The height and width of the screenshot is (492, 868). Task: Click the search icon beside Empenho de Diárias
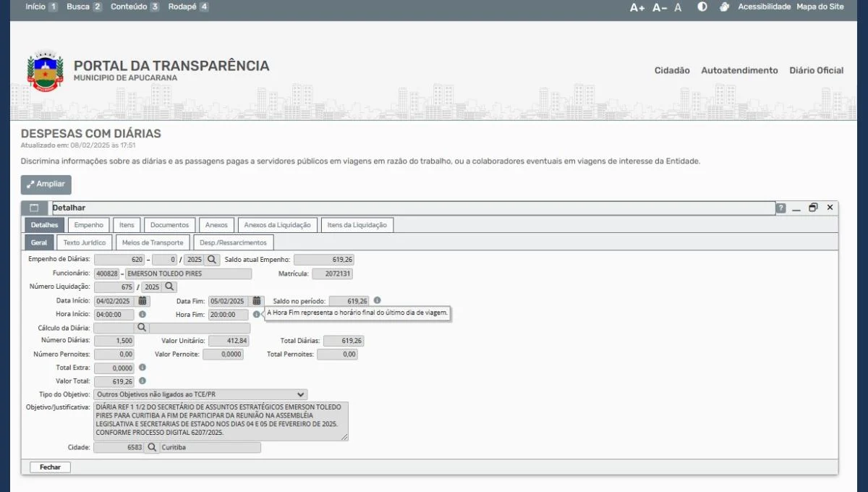[212, 259]
